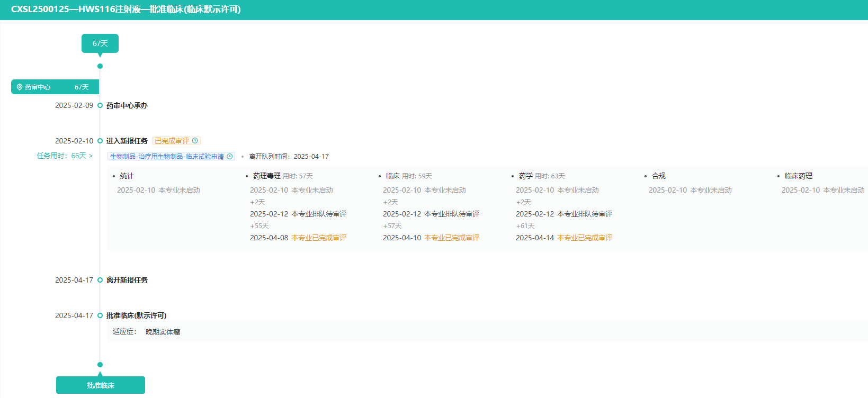
Task: Click the 药学 specialty heading with 63天
Action: click(x=526, y=176)
